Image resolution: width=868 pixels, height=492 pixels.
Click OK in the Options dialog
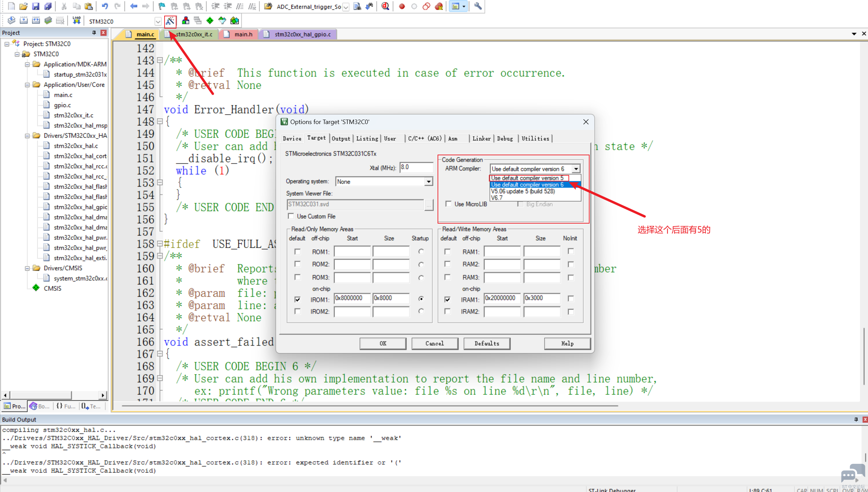pos(383,343)
